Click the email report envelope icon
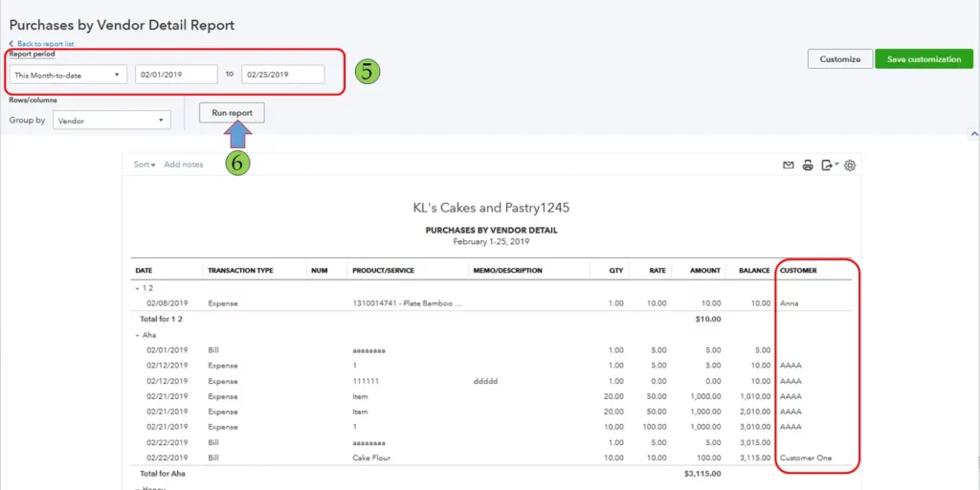The image size is (980, 490). coord(789,166)
